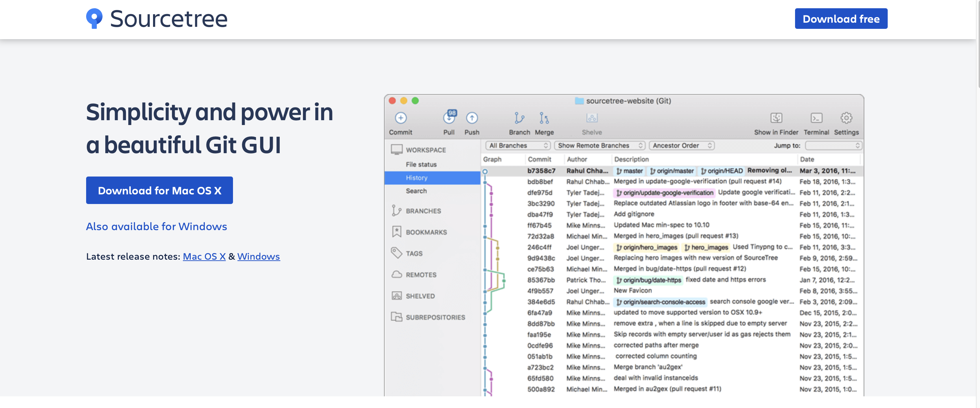
Task: Select commit ff67b45 'Updated Mac min-spec to 10.10'
Action: [672, 226]
